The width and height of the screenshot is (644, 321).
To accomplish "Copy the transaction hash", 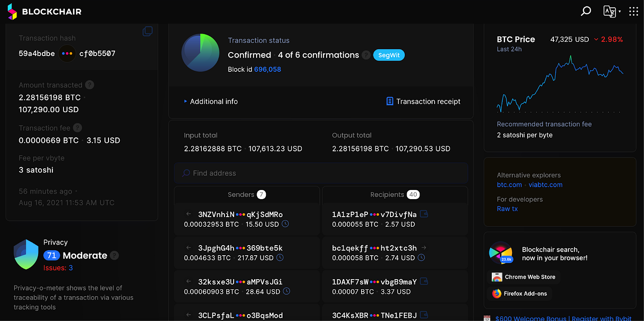I will click(x=148, y=31).
